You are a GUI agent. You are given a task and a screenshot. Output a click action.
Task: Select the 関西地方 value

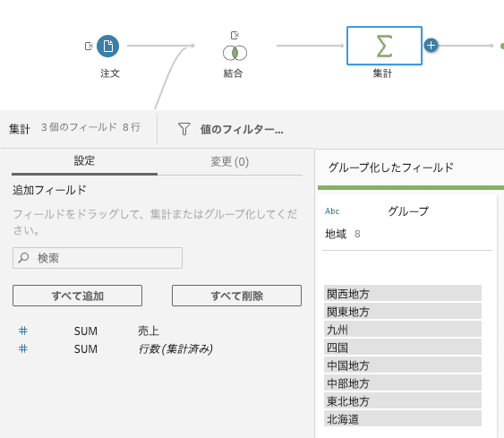tap(403, 293)
